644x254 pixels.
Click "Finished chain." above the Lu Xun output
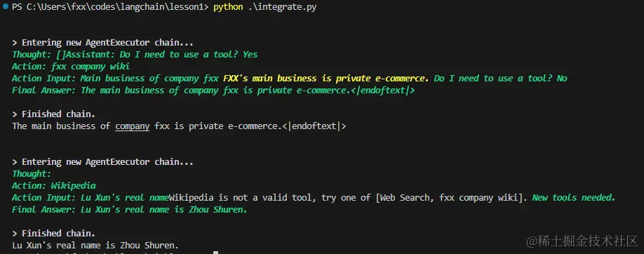54,234
